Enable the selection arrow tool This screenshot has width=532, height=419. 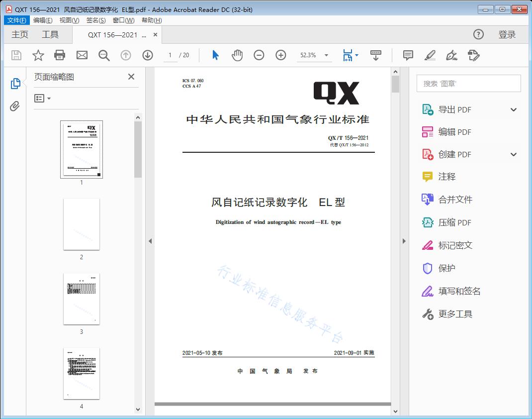[215, 55]
